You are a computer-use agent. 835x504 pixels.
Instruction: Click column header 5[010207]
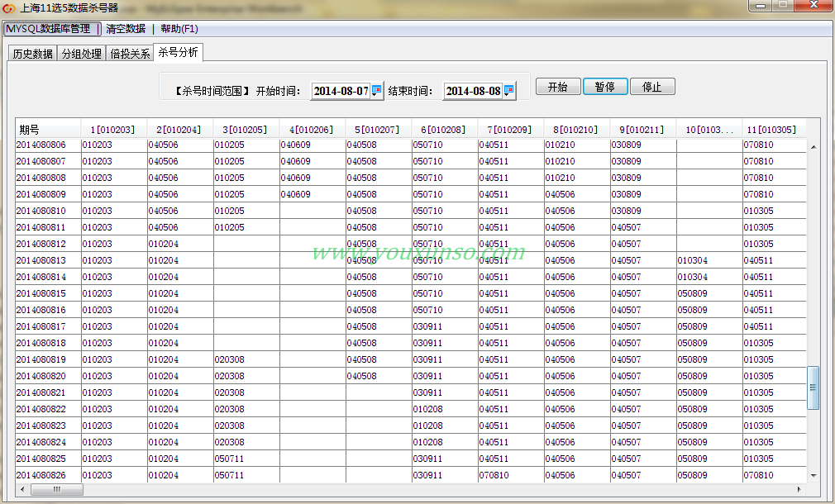[379, 130]
